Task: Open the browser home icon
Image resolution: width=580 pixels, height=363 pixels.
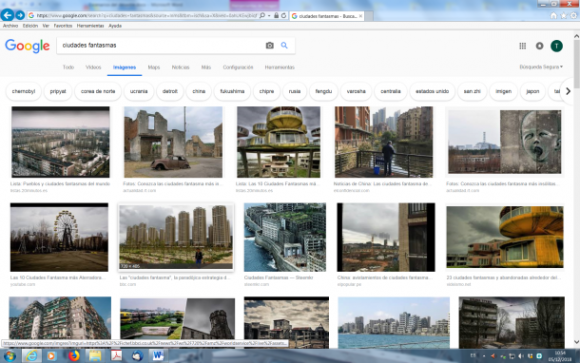Action: pos(553,16)
